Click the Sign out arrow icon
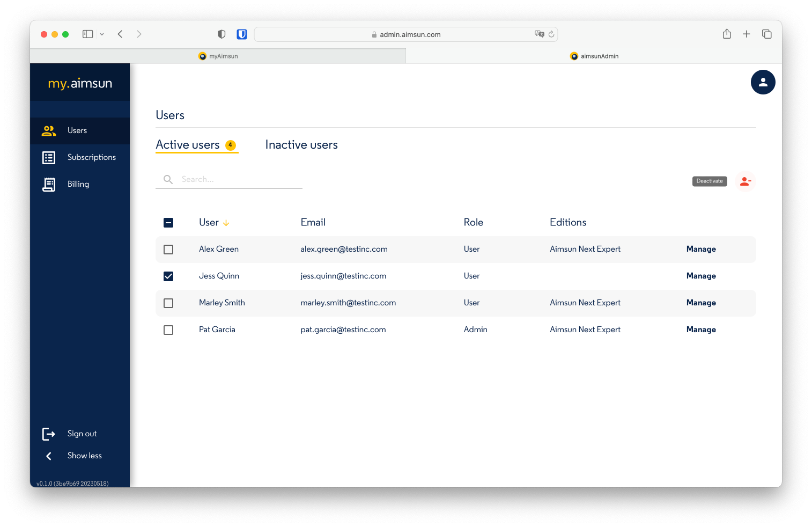This screenshot has height=527, width=812. (49, 434)
